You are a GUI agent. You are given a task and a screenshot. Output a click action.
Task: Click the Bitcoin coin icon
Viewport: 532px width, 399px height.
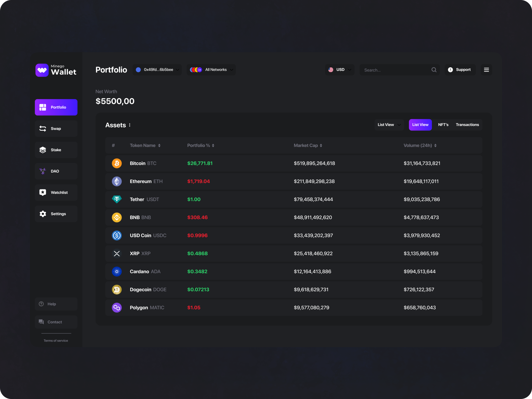pyautogui.click(x=117, y=163)
